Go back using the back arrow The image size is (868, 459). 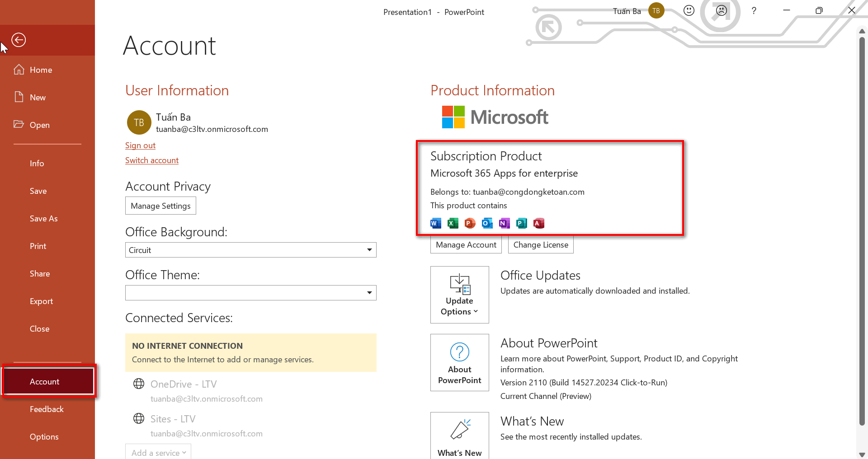tap(19, 40)
